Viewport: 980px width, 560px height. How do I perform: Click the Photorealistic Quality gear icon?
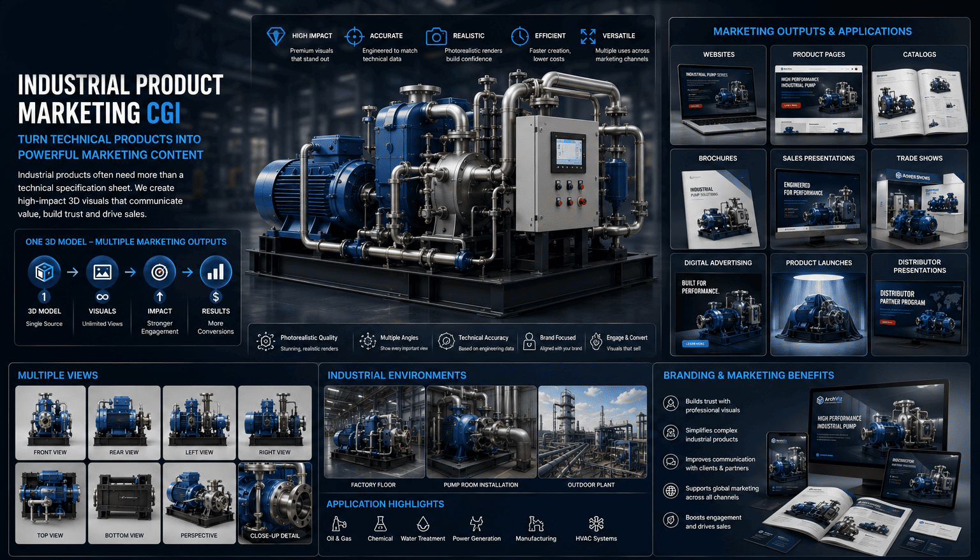(x=265, y=342)
